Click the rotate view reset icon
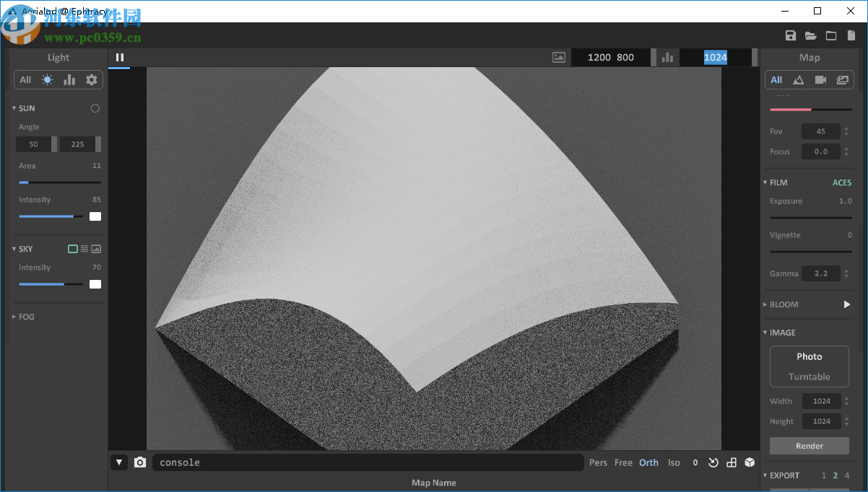 (x=713, y=462)
